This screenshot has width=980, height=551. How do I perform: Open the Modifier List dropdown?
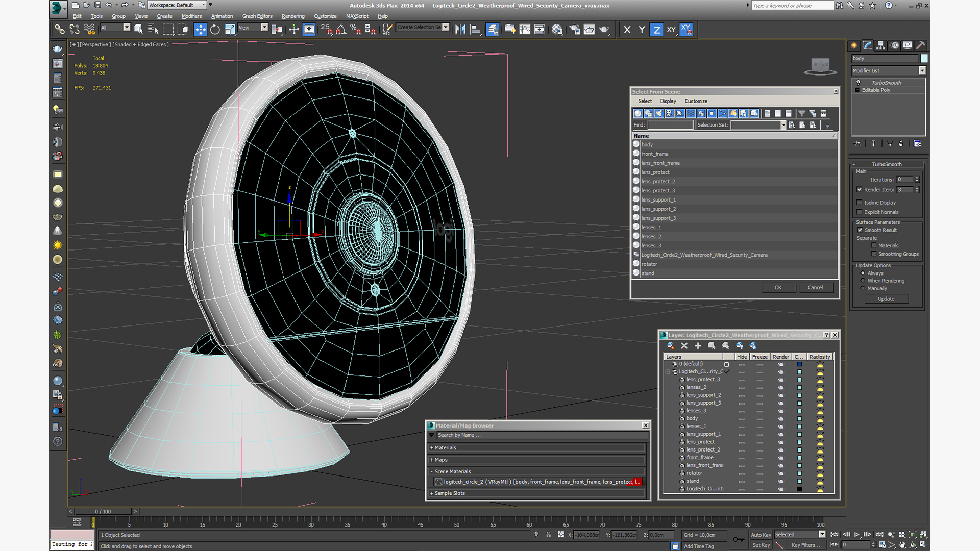point(922,71)
